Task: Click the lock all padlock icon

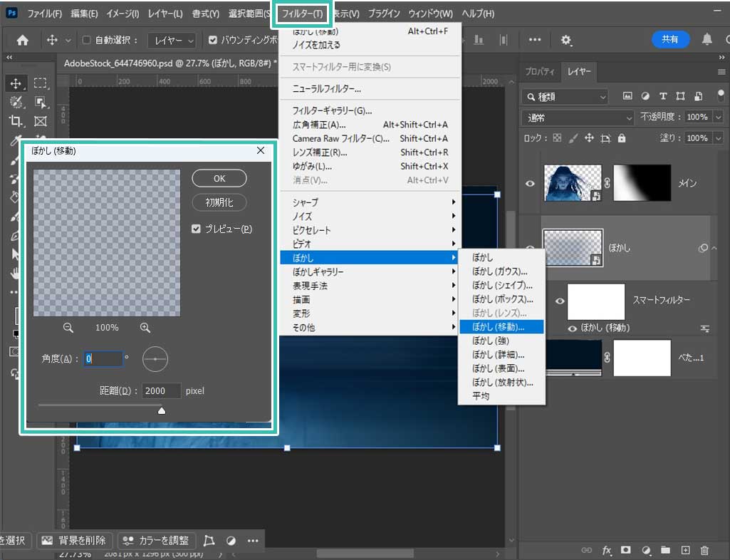Action: [x=622, y=138]
